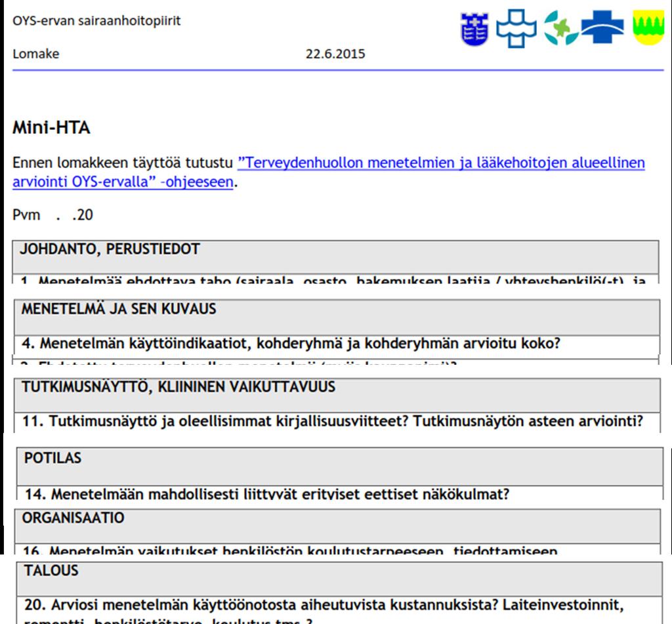Click question 4 about Menetelmän käyttöindikaatiot
The height and width of the screenshot is (624, 672).
click(291, 343)
